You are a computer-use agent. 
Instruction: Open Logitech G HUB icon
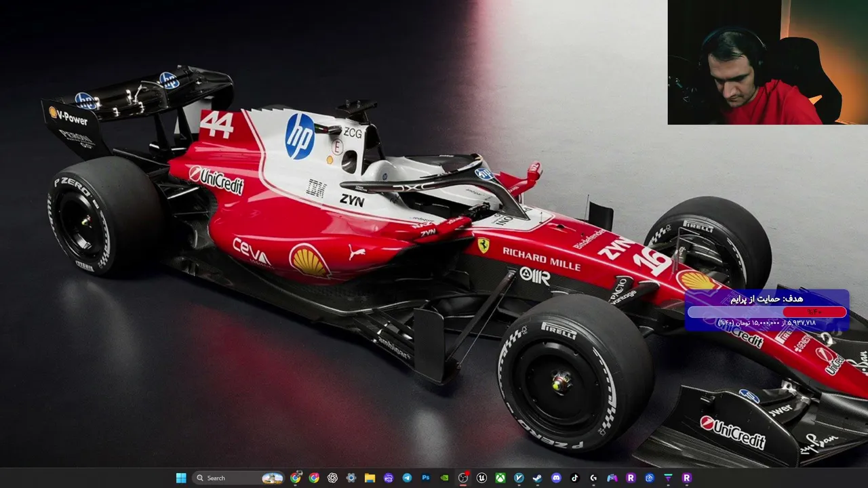(593, 478)
